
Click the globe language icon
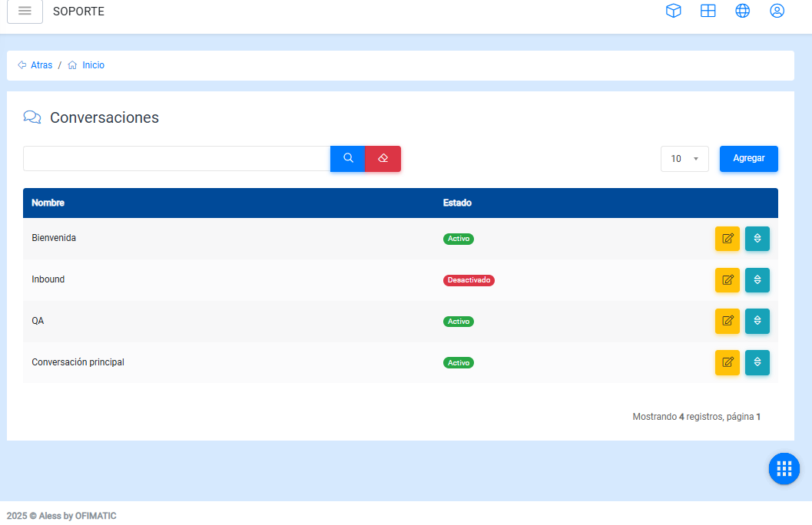(742, 12)
